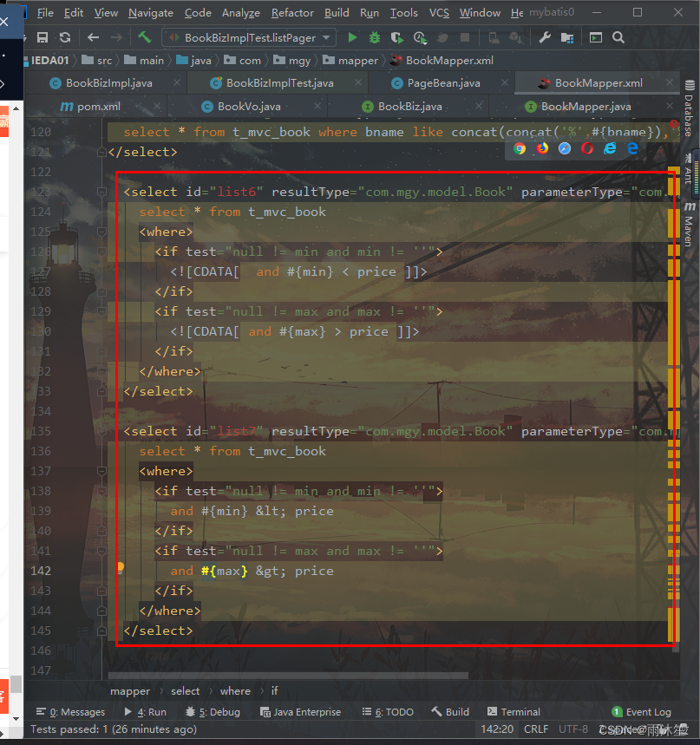Open in Chrome browser icon
This screenshot has height=745, width=700.
[x=520, y=148]
